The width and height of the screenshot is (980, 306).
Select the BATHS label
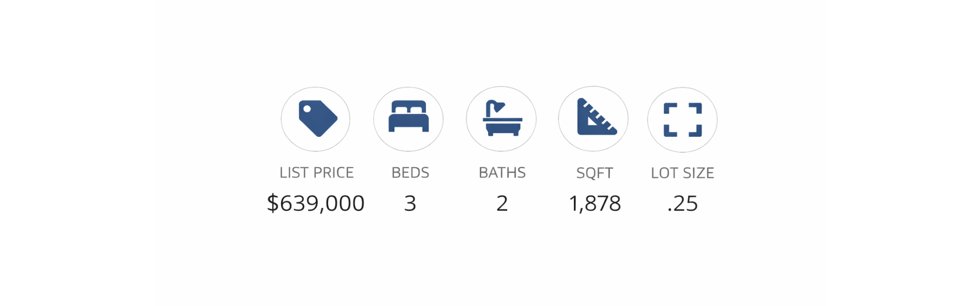pos(502,173)
